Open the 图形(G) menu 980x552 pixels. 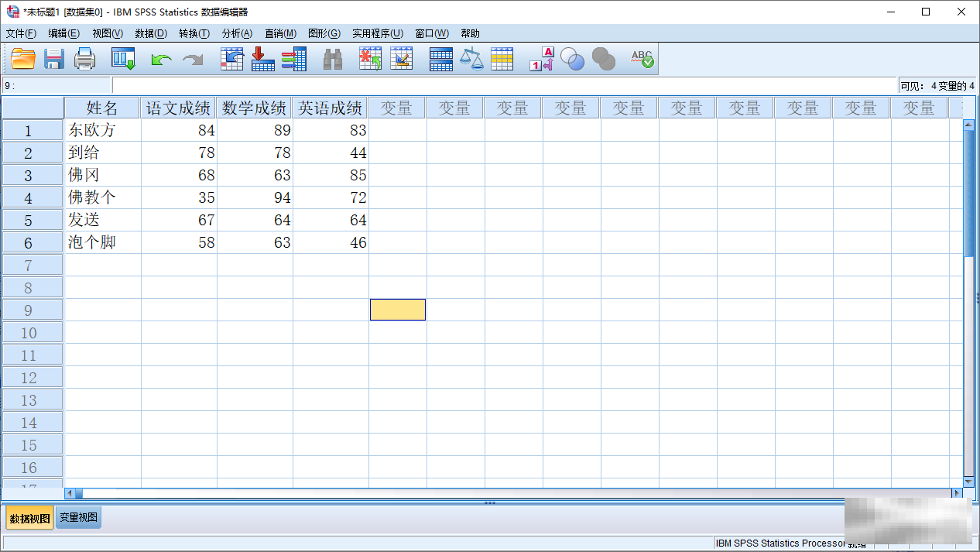(324, 33)
